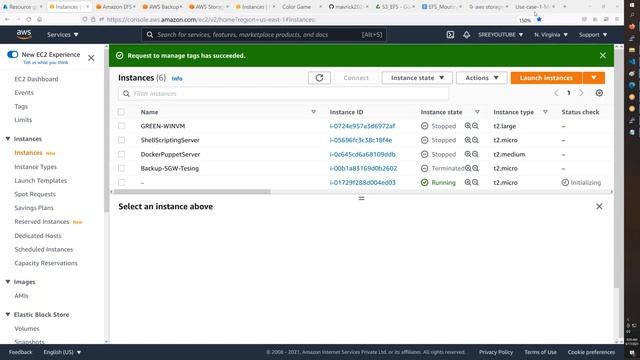Viewport: 640px width, 360px height.
Task: Zoom-in filter icon for ShellScriptingServer state
Action: coord(468,140)
